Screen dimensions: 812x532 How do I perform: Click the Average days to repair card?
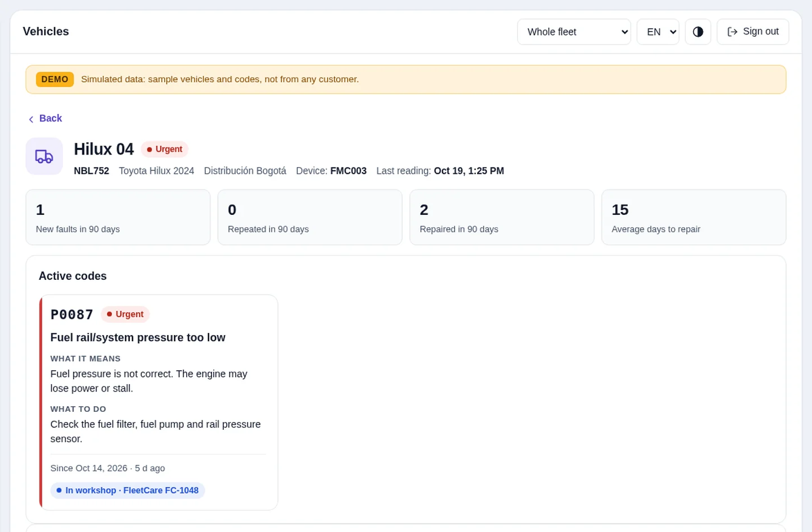point(694,217)
